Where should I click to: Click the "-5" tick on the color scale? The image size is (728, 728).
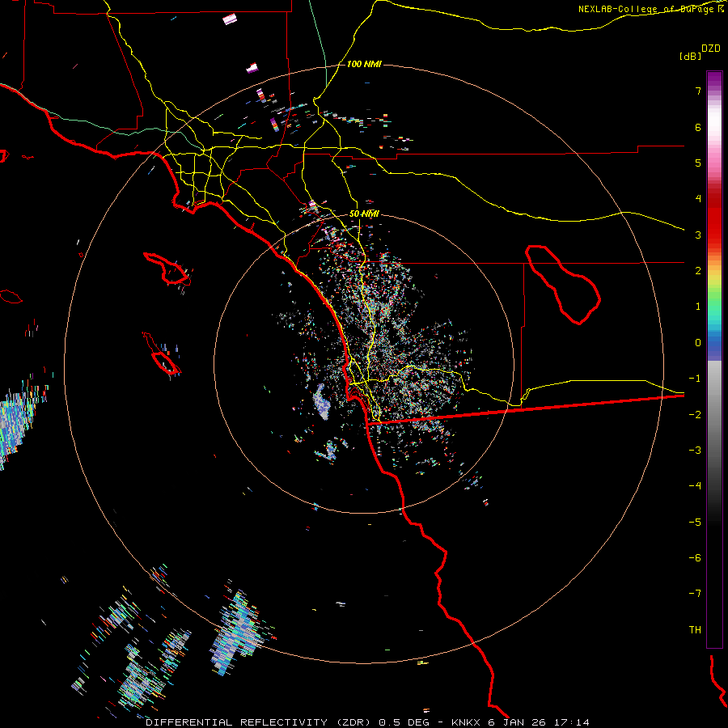click(695, 523)
